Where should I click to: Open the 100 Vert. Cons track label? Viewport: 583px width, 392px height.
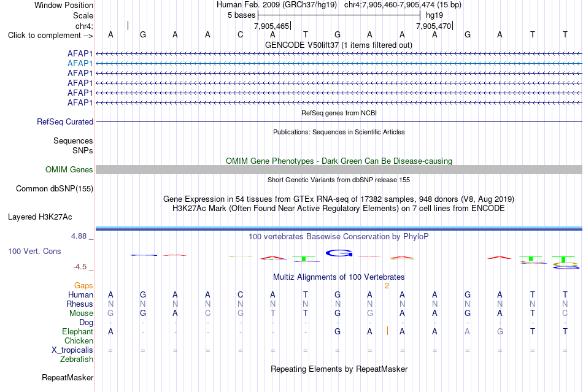(34, 252)
